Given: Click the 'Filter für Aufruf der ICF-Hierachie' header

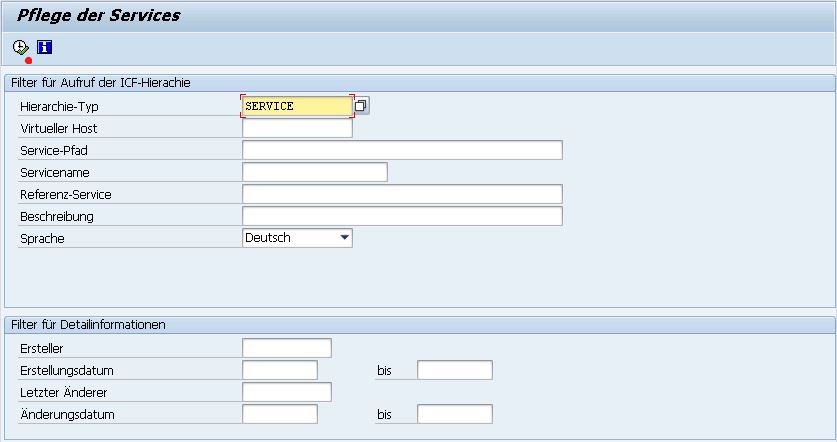Looking at the screenshot, I should 100,83.
